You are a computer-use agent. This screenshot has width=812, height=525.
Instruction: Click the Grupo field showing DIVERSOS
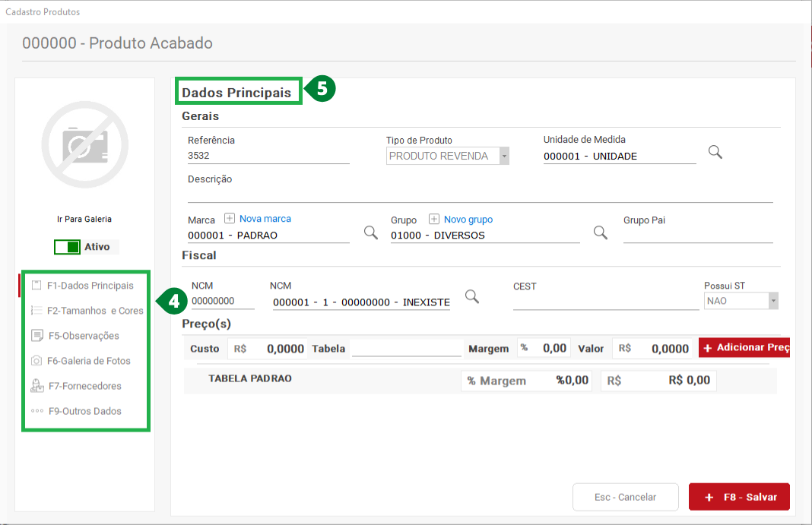pos(485,236)
